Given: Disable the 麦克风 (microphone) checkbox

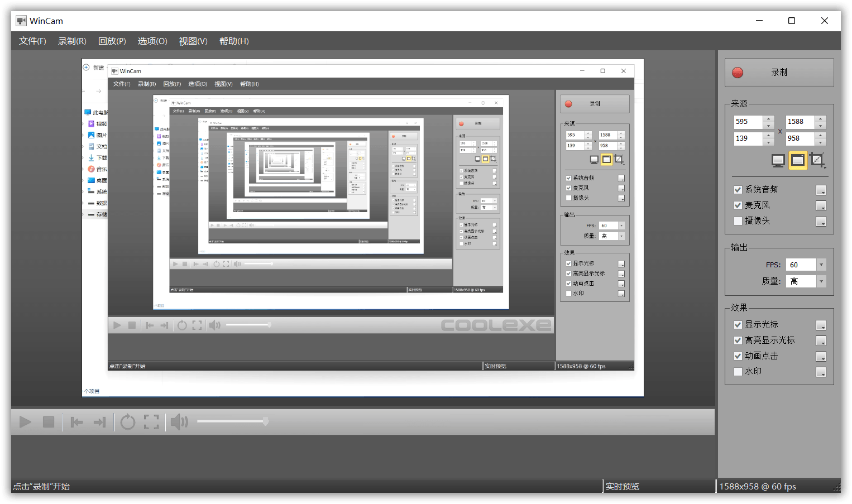Looking at the screenshot, I should click(x=738, y=205).
